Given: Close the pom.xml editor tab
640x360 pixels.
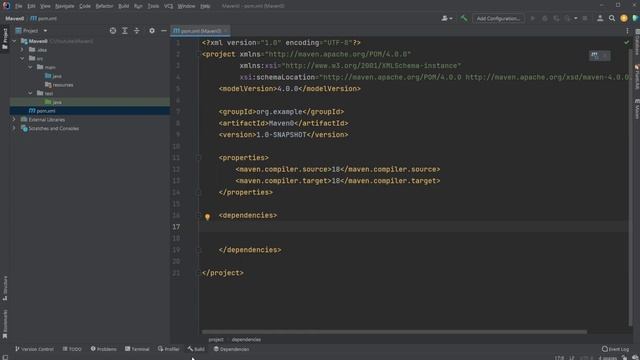Looking at the screenshot, I should [x=225, y=31].
